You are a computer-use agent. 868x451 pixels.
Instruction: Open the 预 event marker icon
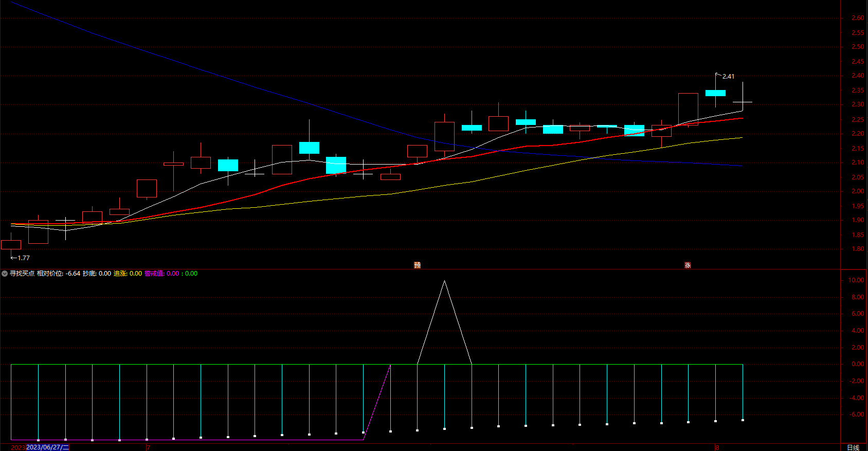417,265
